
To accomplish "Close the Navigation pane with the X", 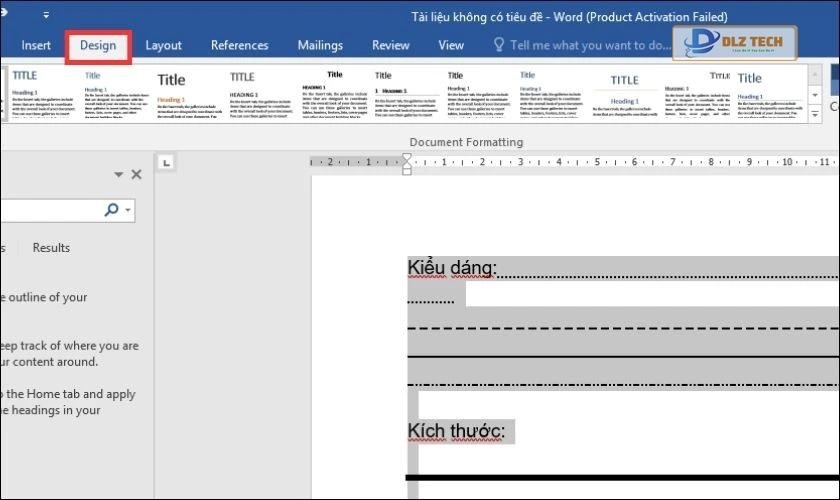I will pyautogui.click(x=137, y=174).
